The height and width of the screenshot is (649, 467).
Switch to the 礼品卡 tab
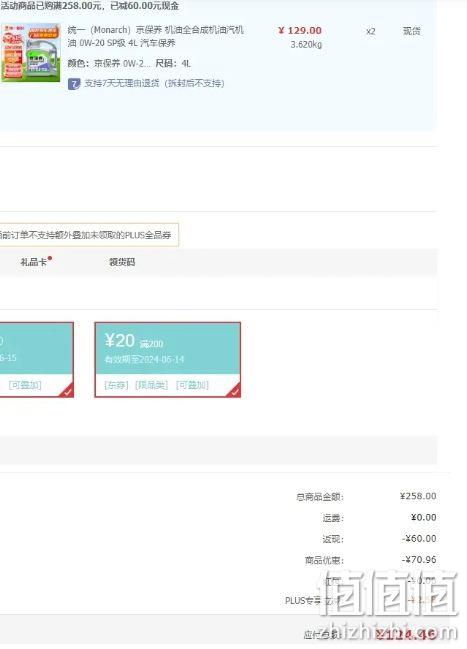pos(34,262)
